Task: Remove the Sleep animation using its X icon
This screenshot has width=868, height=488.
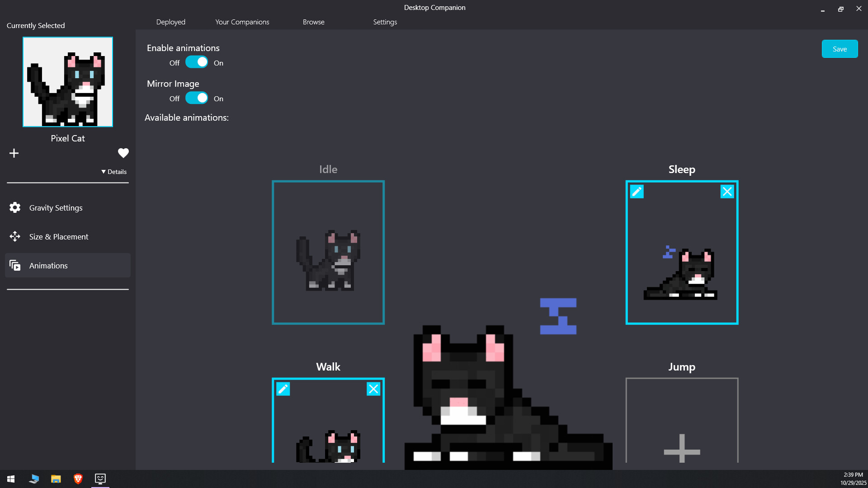Action: coord(726,191)
